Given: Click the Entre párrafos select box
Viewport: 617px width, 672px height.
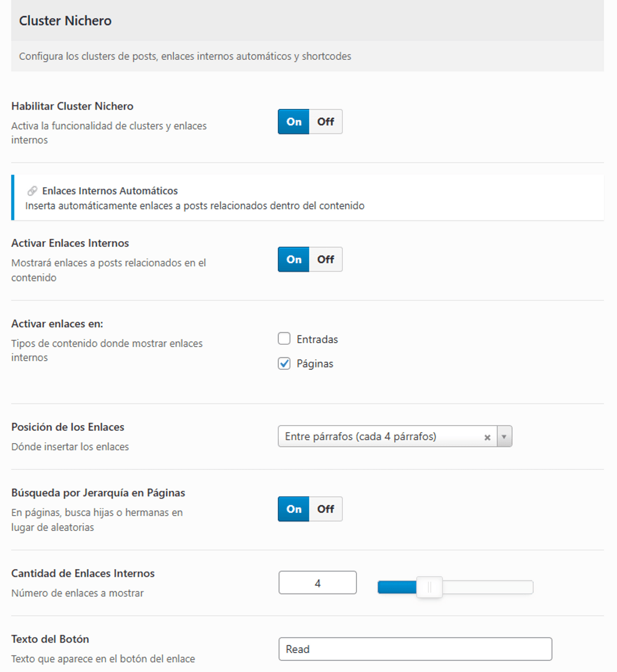Looking at the screenshot, I should 380,437.
